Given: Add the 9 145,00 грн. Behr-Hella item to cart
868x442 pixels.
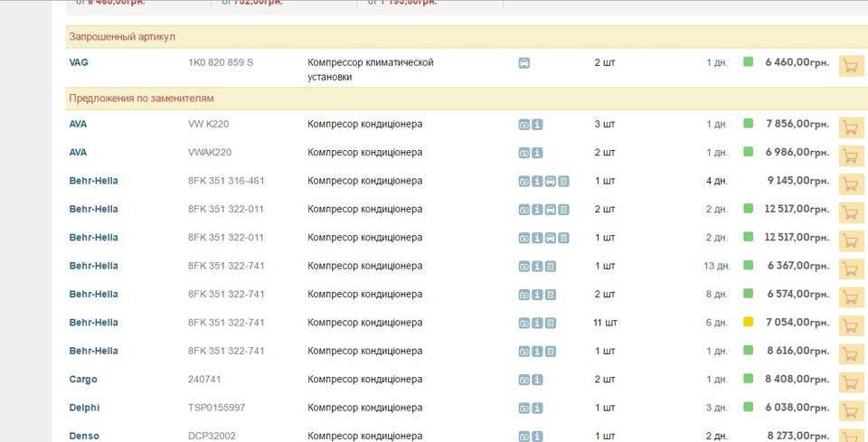Looking at the screenshot, I should click(851, 184).
